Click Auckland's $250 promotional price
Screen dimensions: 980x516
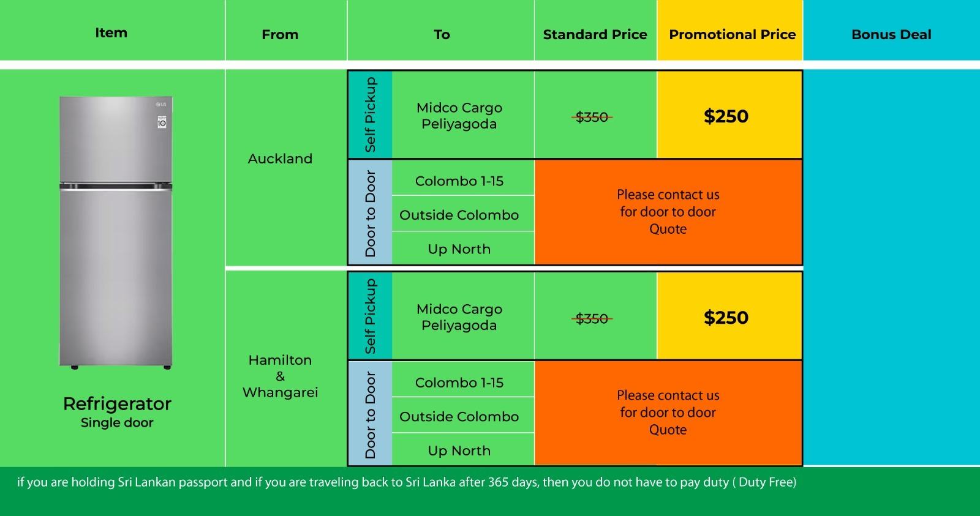coord(726,116)
